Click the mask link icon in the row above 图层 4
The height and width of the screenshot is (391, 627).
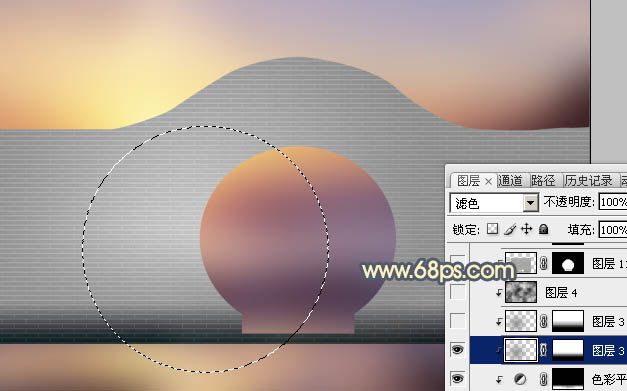[x=543, y=263]
